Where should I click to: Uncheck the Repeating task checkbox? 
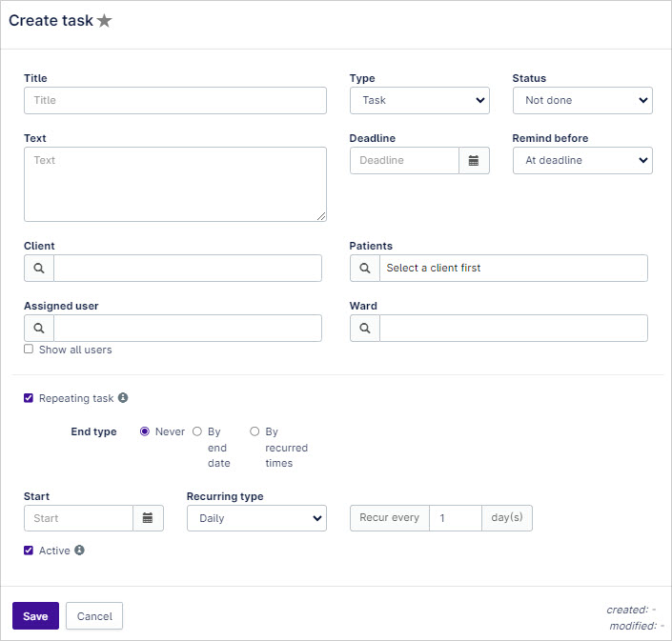tap(29, 398)
